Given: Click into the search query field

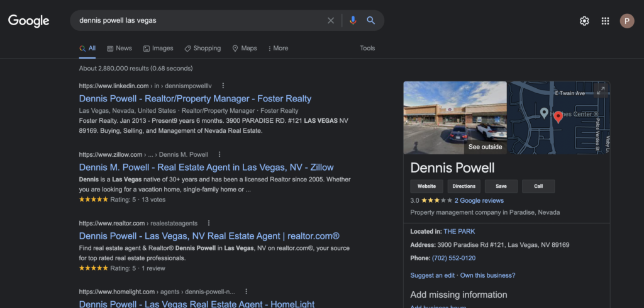Looking at the screenshot, I should click(197, 21).
